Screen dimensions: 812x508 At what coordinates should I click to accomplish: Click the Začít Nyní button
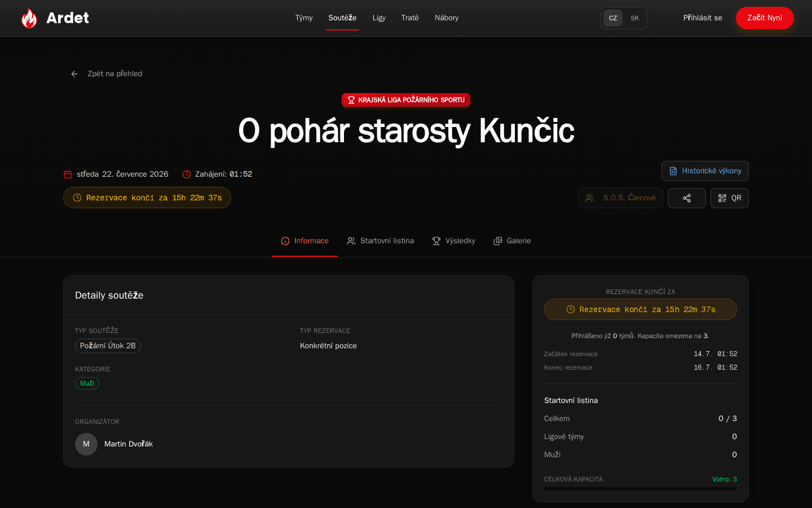coord(765,18)
